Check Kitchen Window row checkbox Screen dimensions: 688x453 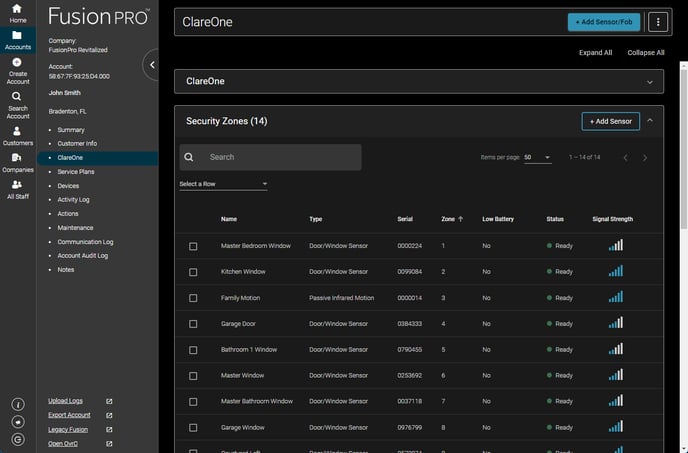click(x=193, y=272)
